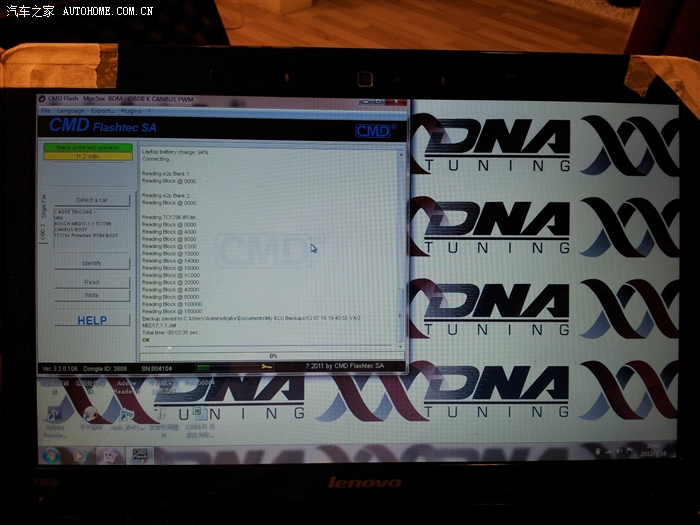The width and height of the screenshot is (700, 525).
Task: Click the yellow 11.2 Volts indicator
Action: (88, 156)
